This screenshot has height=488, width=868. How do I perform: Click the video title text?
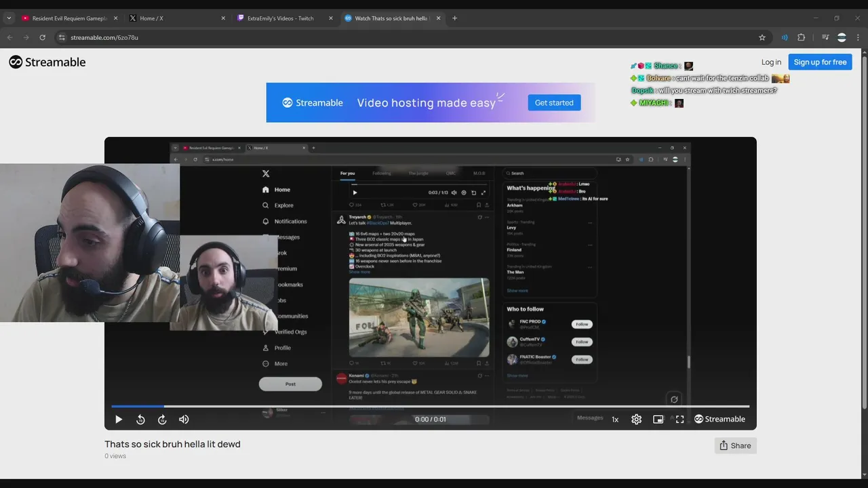(172, 444)
